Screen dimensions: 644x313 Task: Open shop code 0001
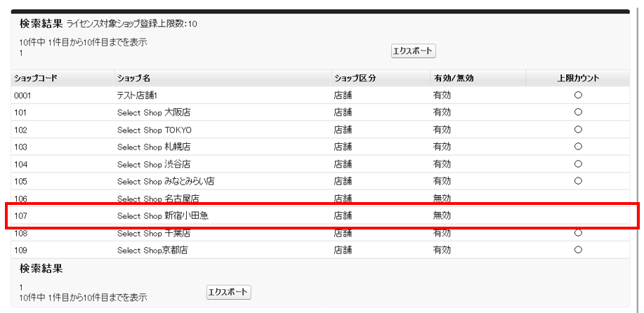point(22,95)
